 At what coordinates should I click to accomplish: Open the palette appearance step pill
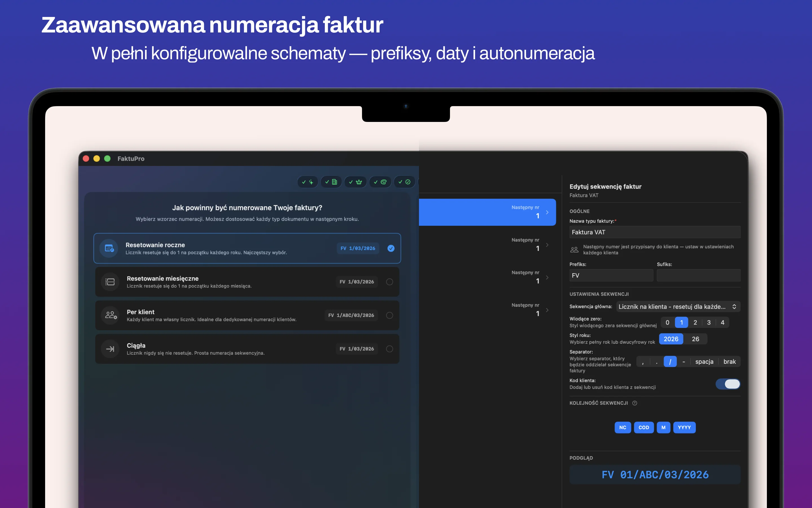[380, 182]
